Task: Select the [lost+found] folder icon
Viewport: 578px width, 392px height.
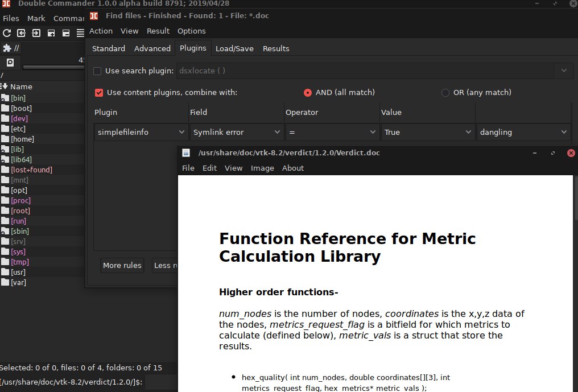Action: tap(5, 170)
